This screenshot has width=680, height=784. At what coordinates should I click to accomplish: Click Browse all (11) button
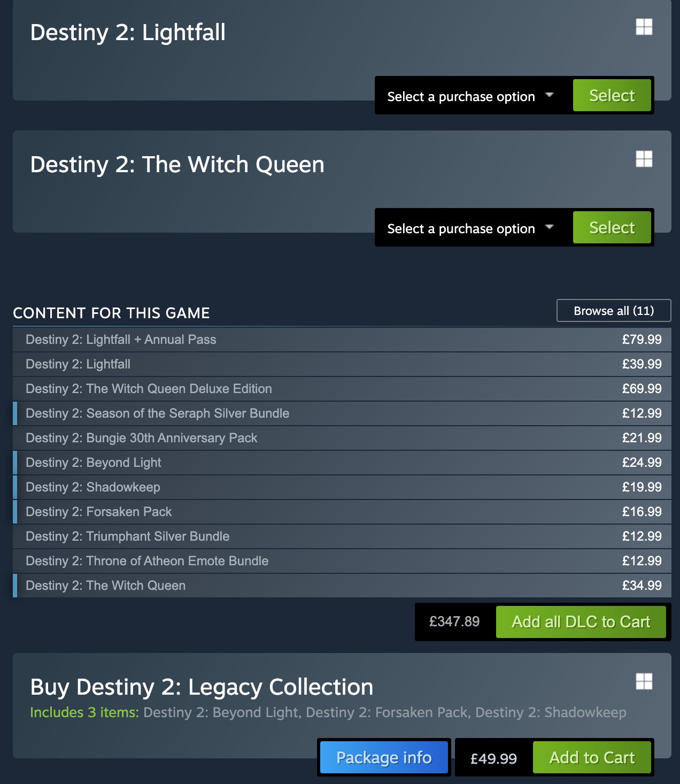click(613, 311)
